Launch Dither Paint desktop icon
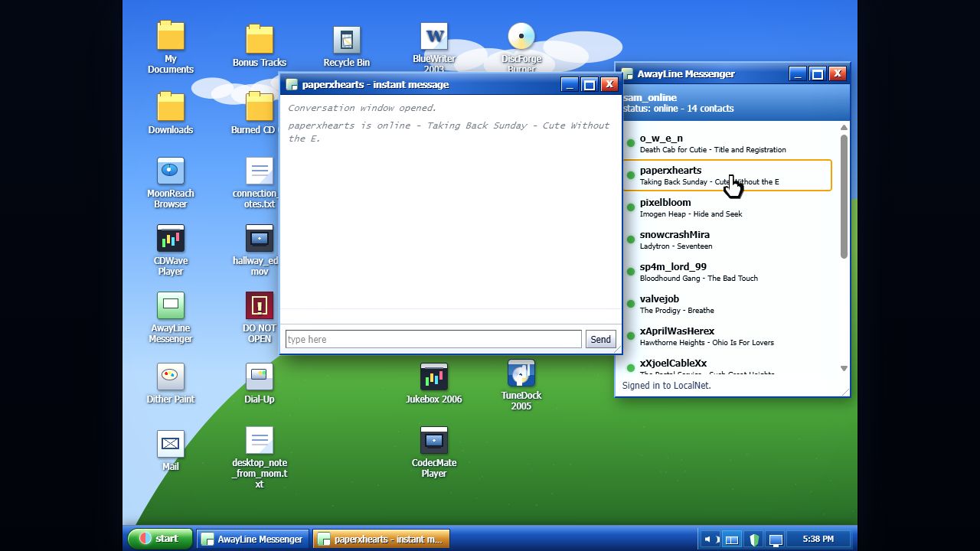 coord(170,383)
